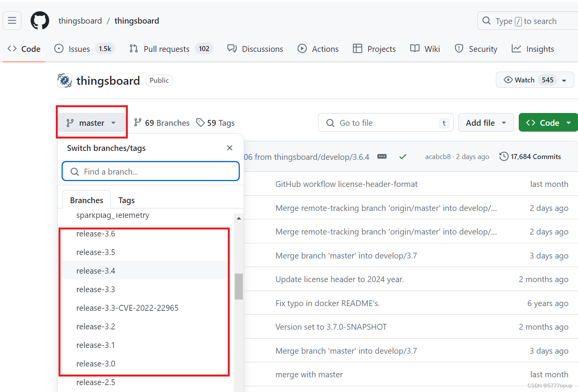Open the Security tab
578x392 pixels.
pos(476,49)
